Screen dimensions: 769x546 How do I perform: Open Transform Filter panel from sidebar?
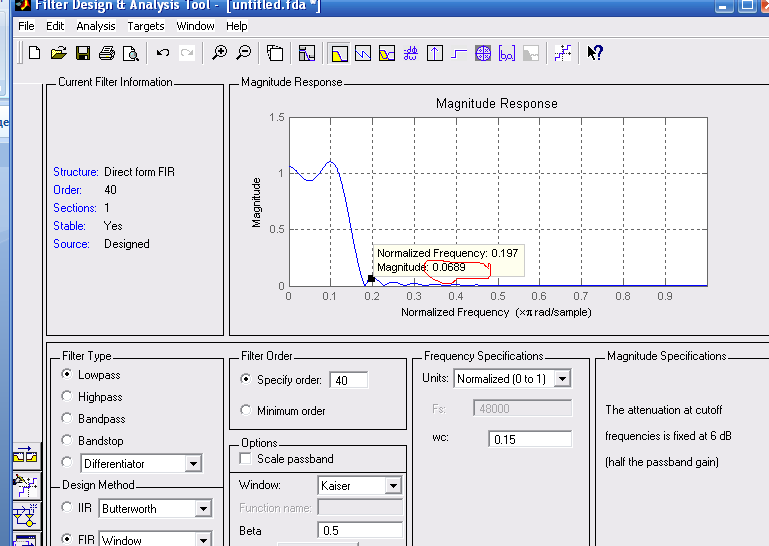[x=25, y=456]
